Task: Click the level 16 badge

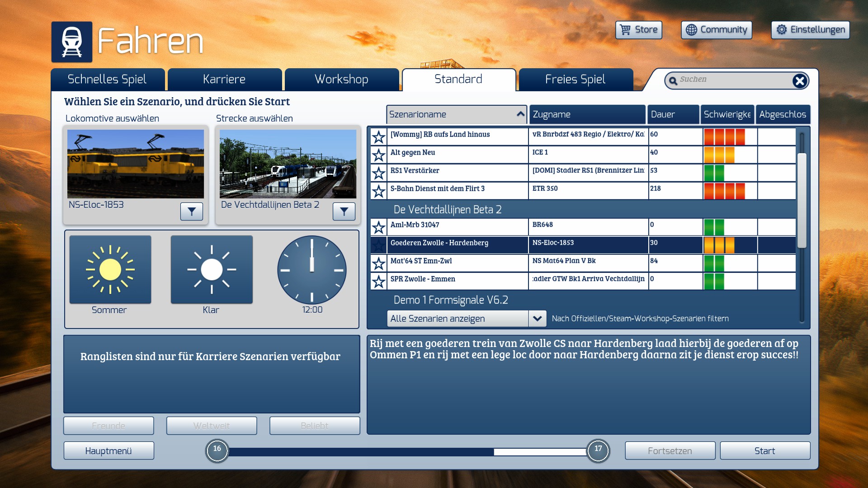Action: [x=217, y=450]
